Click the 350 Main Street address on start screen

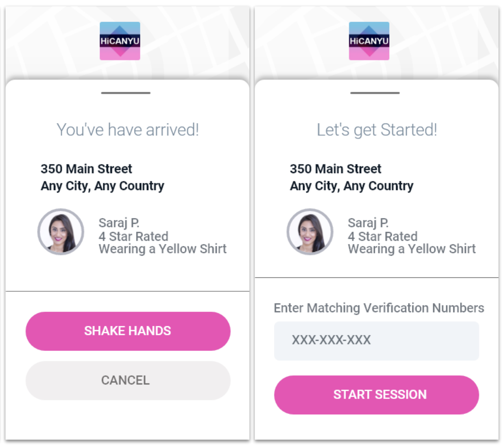[x=336, y=169]
